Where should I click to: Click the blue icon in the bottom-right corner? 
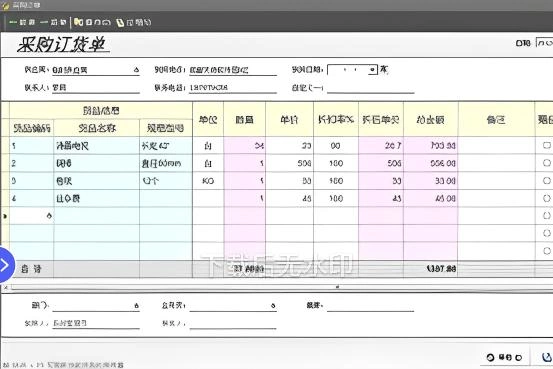547,357
